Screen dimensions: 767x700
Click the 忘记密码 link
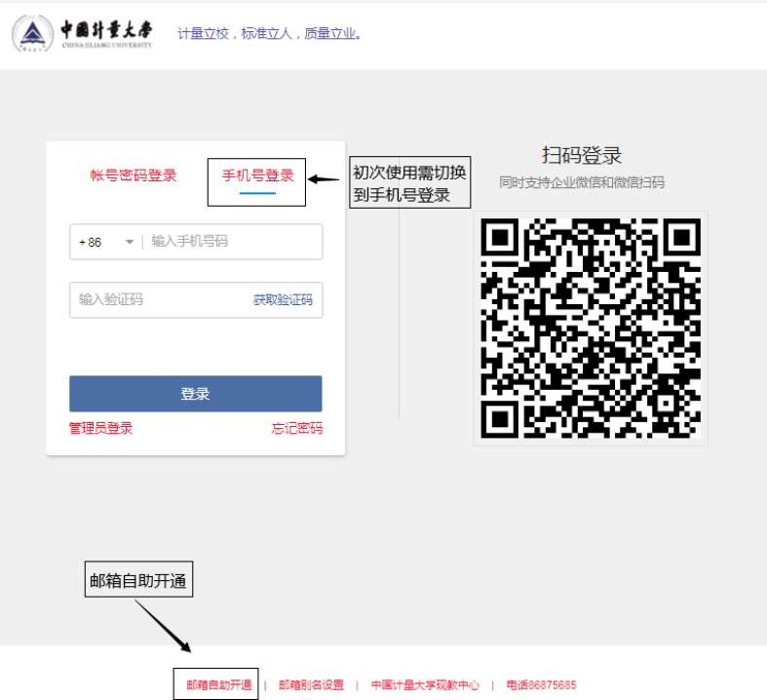(296, 428)
